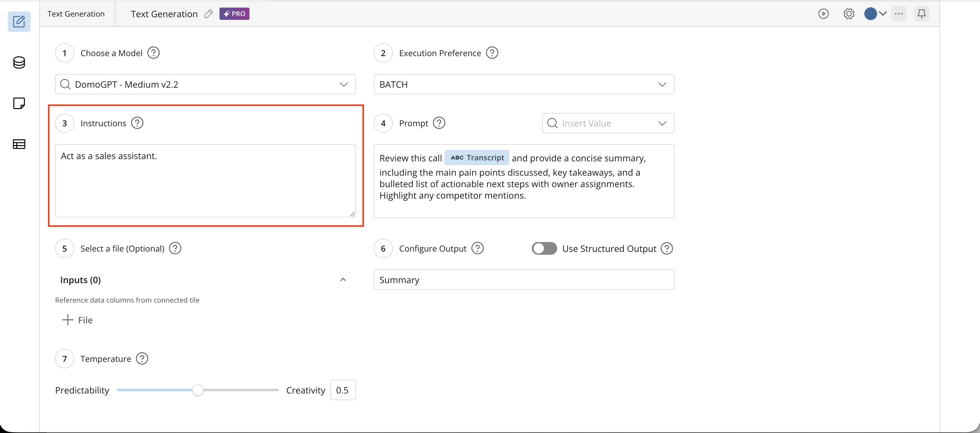
Task: Open the edit pencil sidebar icon
Action: click(19, 22)
